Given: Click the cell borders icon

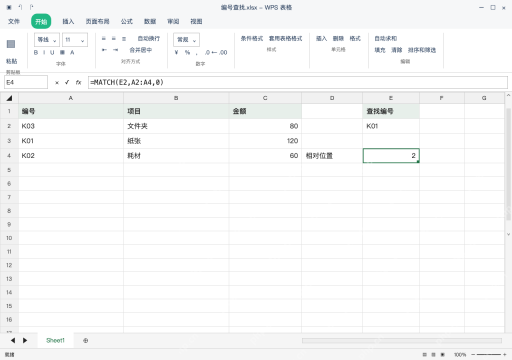Looking at the screenshot, I should click(62, 52).
